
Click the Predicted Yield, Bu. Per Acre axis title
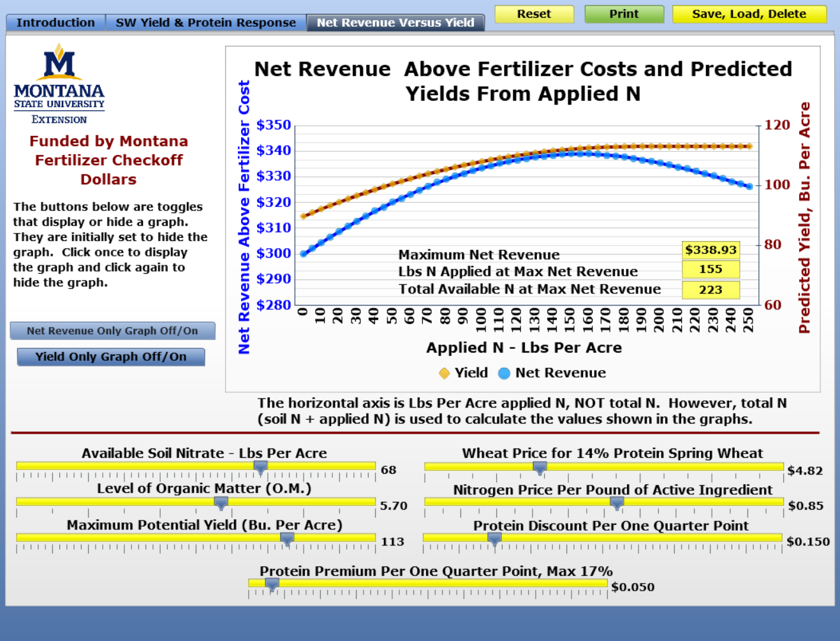coord(804,217)
